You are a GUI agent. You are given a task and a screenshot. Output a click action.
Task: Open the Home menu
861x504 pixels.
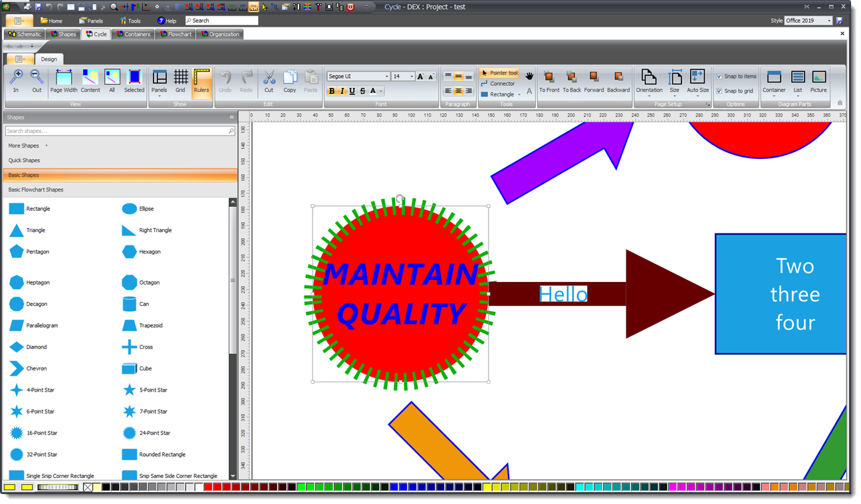click(x=52, y=21)
